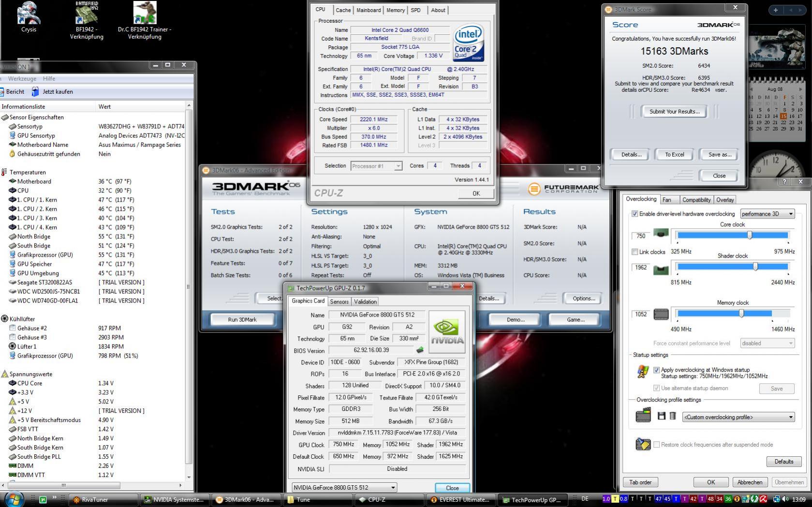Switch to the Validation tab in GPU-Z

point(365,302)
